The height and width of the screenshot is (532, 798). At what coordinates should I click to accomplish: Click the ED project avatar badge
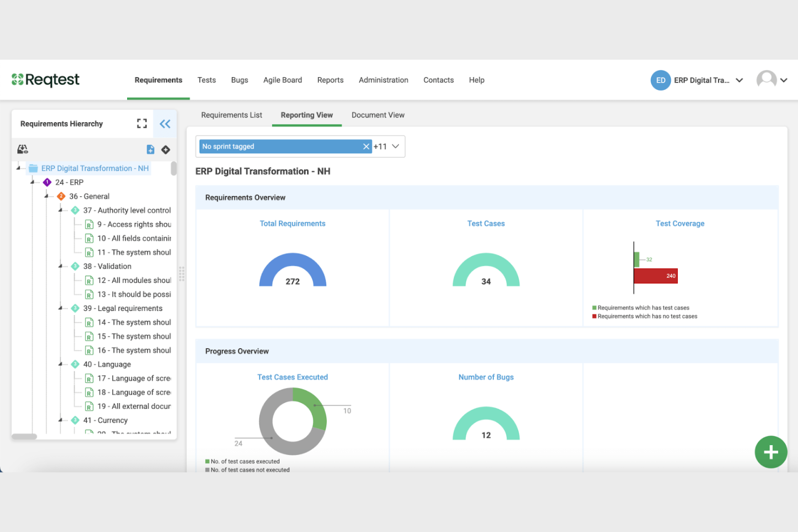(x=661, y=80)
